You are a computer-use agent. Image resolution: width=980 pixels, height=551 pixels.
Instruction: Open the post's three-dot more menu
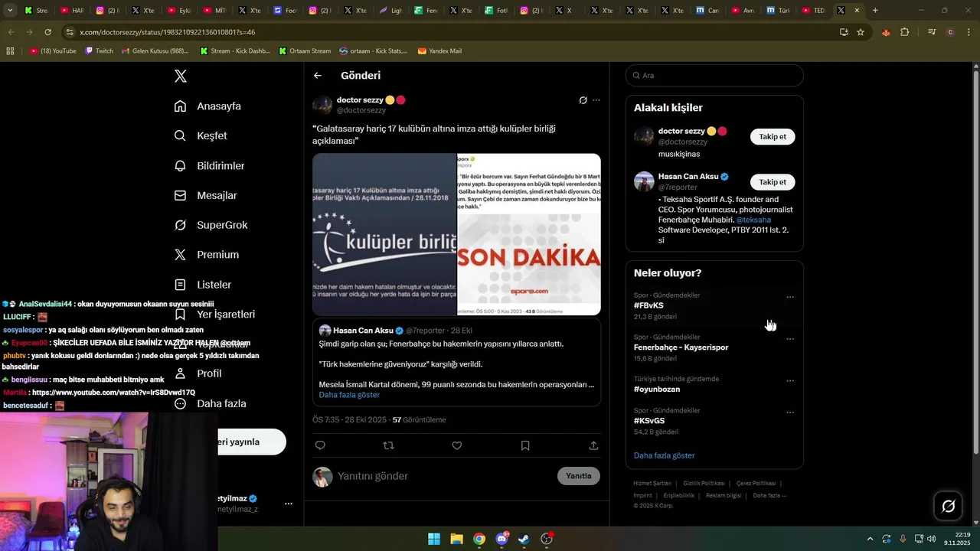pyautogui.click(x=596, y=100)
